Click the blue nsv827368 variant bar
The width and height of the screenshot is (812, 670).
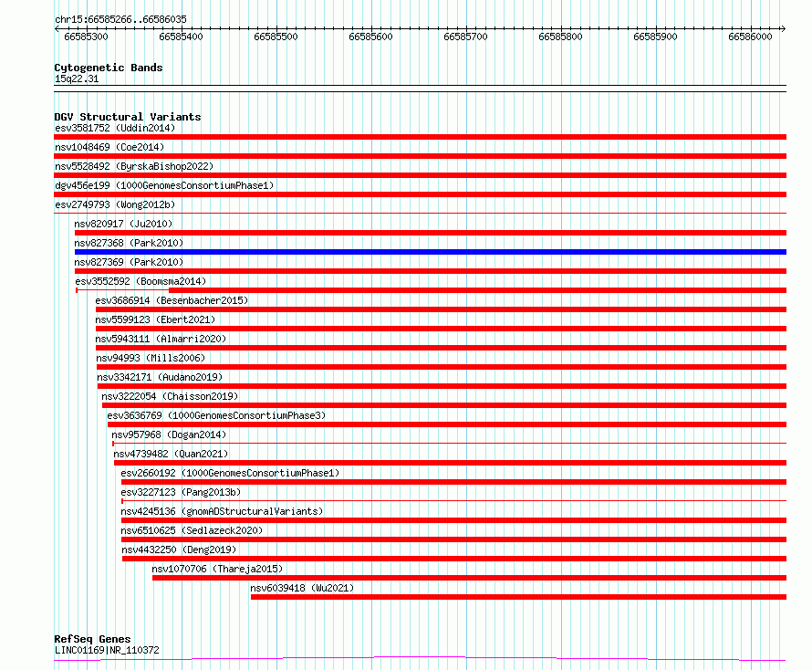pyautogui.click(x=431, y=252)
